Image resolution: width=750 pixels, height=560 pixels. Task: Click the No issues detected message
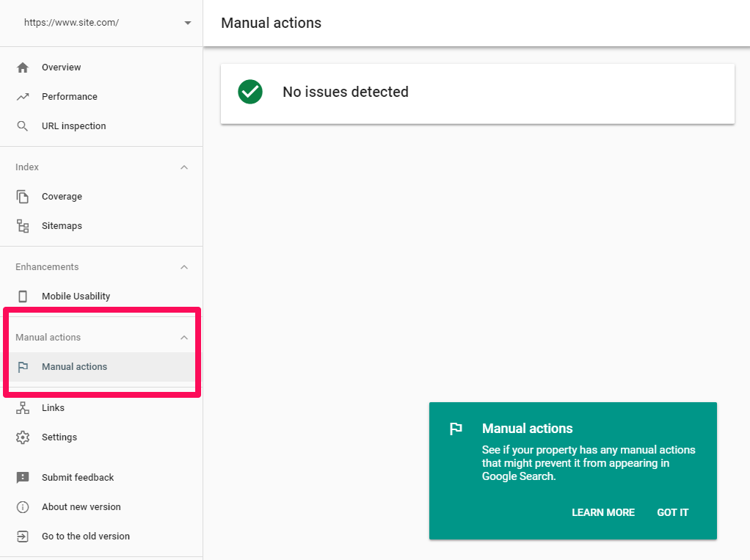click(346, 92)
